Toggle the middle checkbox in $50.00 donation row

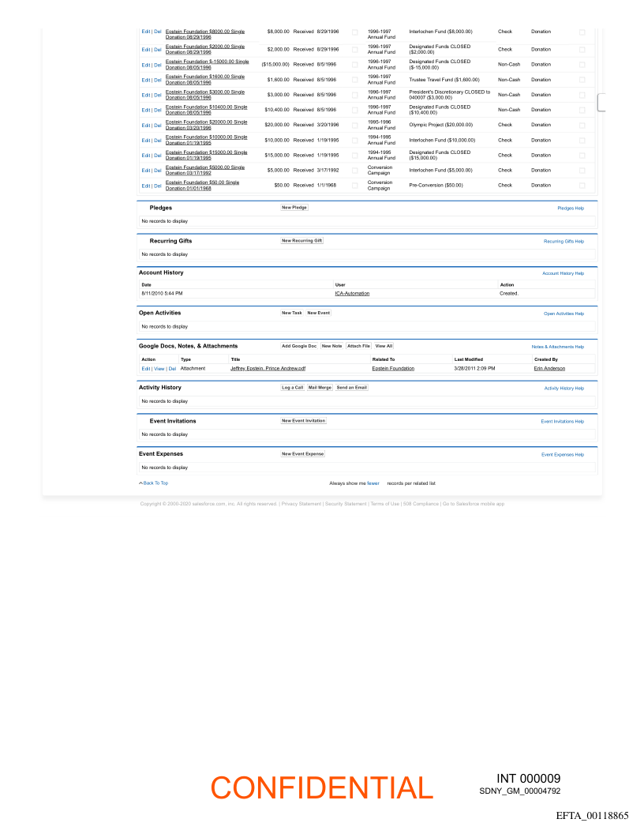click(x=354, y=186)
